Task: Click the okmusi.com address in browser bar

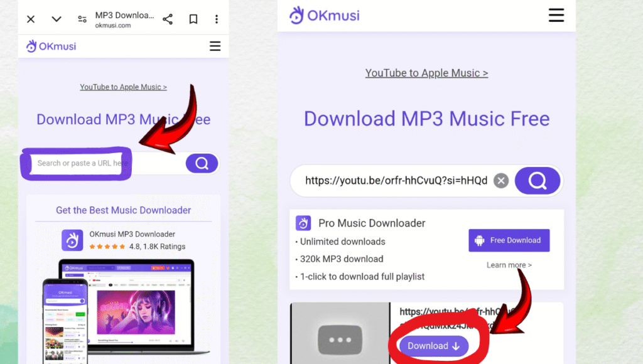Action: tap(113, 25)
